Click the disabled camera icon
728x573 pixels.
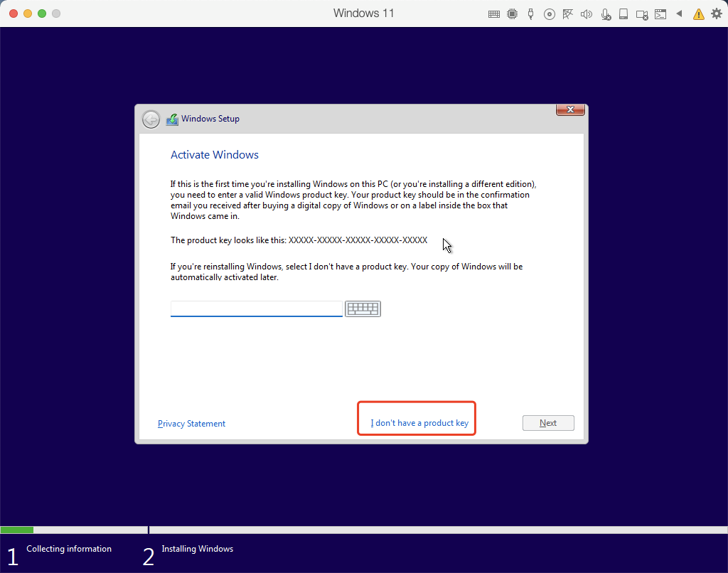click(642, 15)
